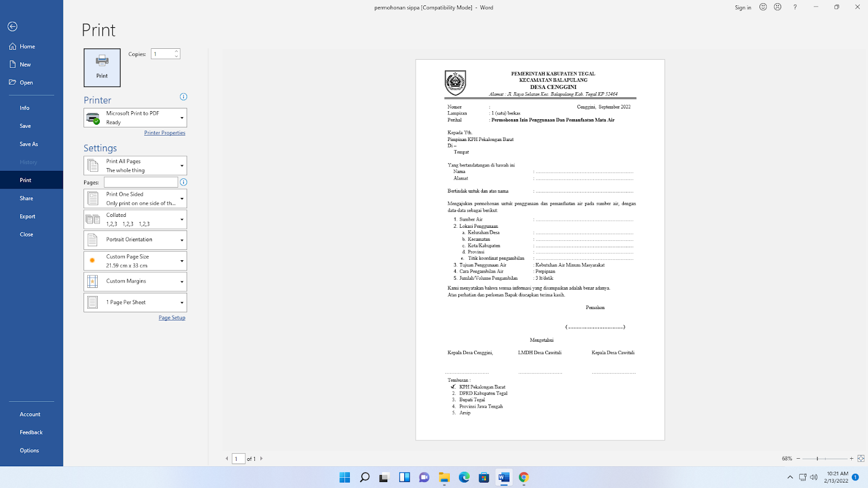This screenshot has width=868, height=488.
Task: Open the notification badge icon
Action: point(856,477)
